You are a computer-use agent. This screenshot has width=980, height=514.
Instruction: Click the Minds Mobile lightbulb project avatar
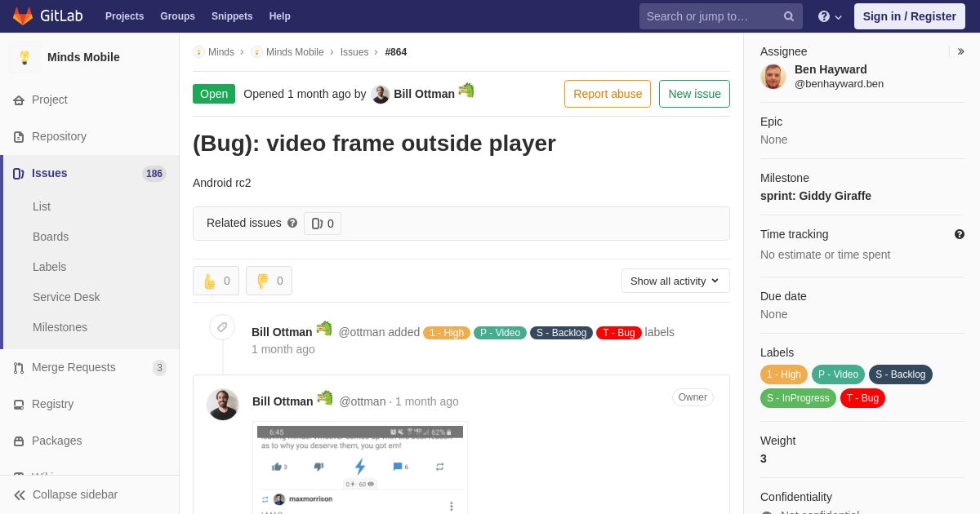point(24,57)
